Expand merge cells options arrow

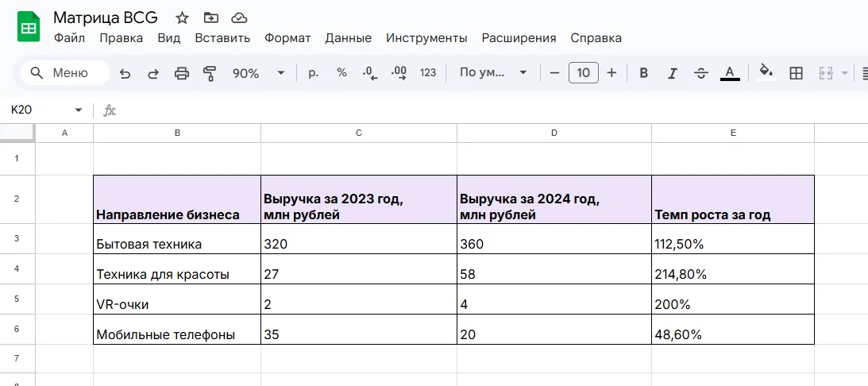844,73
